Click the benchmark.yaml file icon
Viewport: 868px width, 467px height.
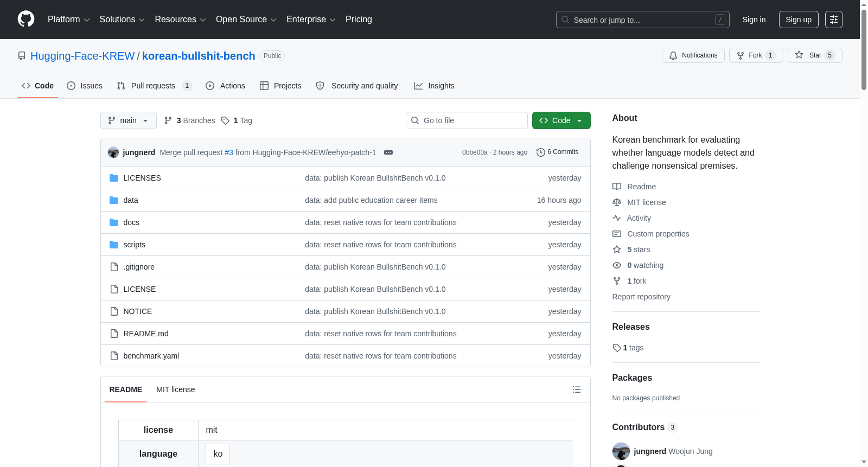[x=114, y=356]
